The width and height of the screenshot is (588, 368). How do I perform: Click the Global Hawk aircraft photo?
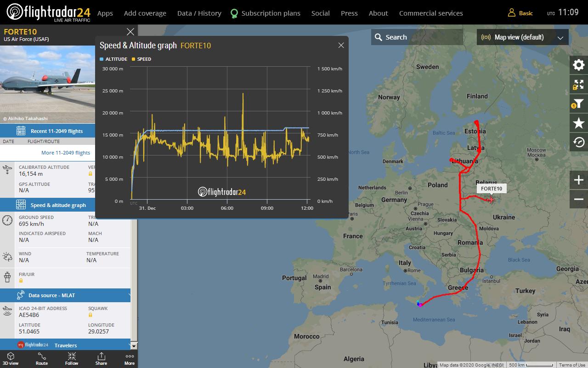48,85
